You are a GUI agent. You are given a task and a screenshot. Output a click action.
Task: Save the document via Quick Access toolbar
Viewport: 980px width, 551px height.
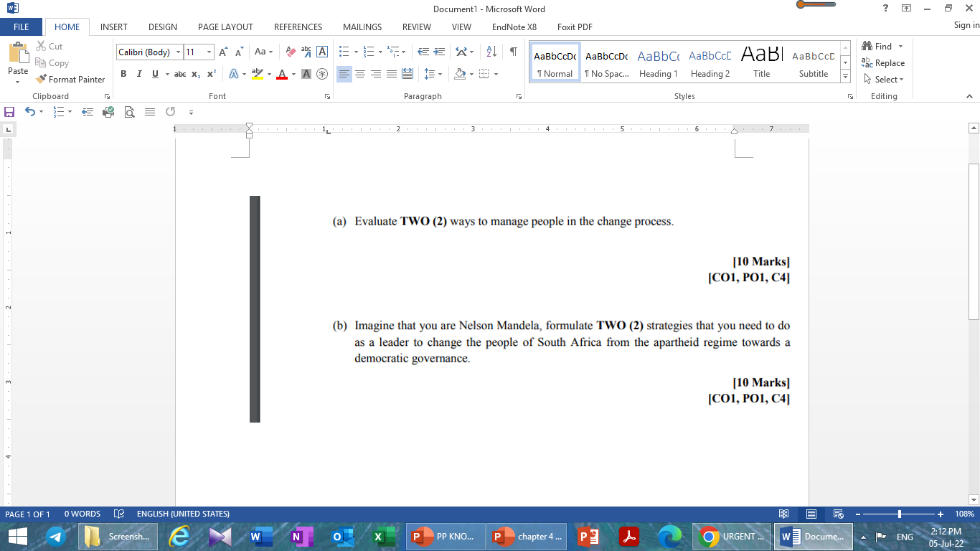[9, 112]
